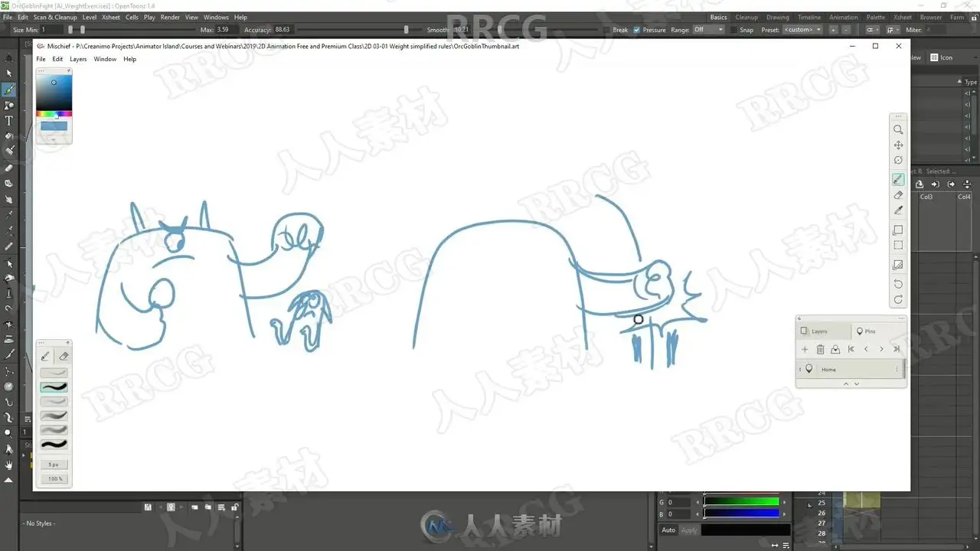Click the green G channel slider
The height and width of the screenshot is (551, 980).
tap(741, 502)
